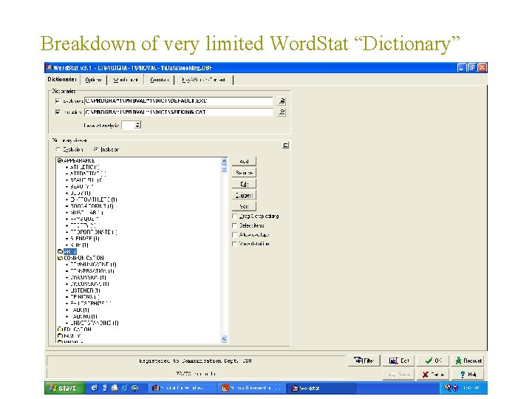532x399 pixels.
Task: Select the Exclusion radio button
Action: pos(58,149)
